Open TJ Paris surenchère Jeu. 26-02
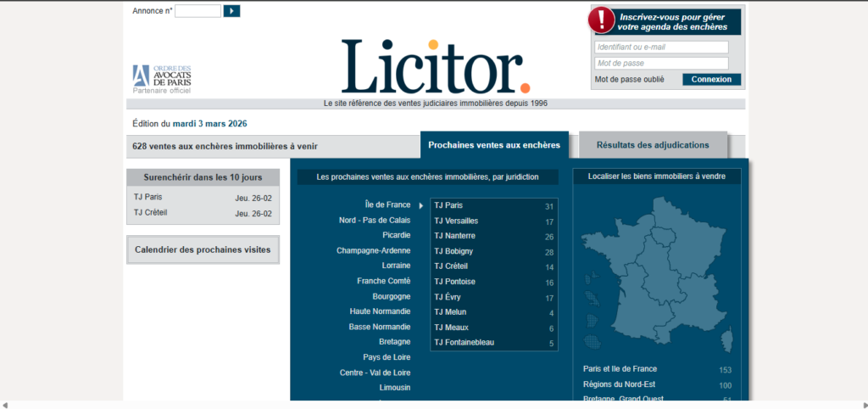This screenshot has width=868, height=409. click(203, 198)
